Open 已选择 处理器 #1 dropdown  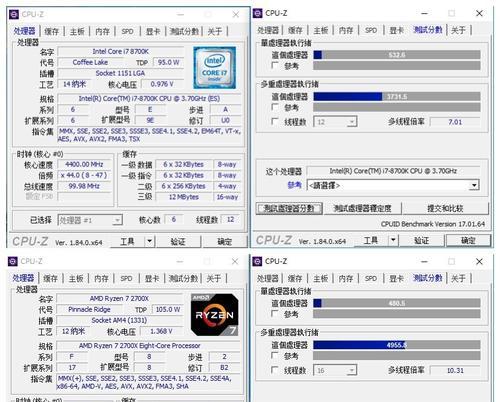90,220
